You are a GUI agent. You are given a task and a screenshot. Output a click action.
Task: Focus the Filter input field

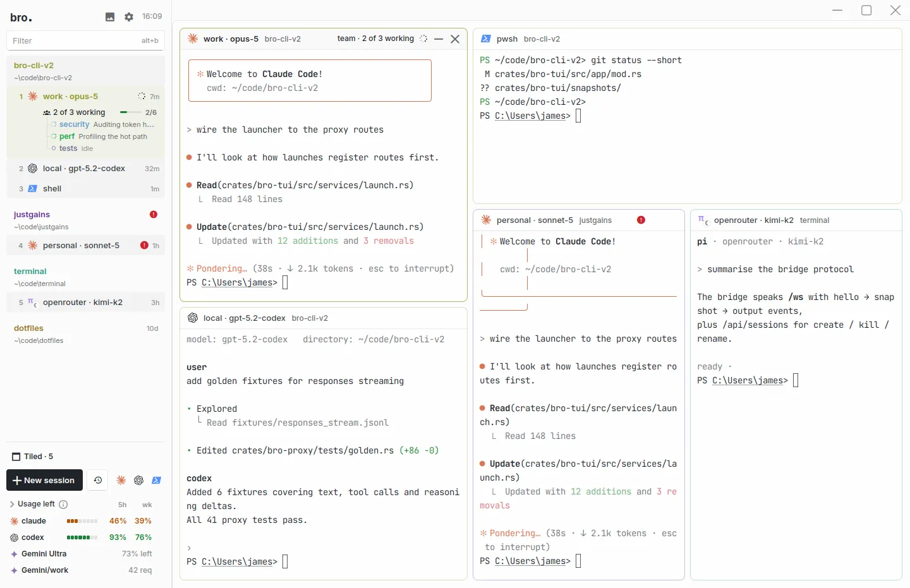[x=85, y=40]
